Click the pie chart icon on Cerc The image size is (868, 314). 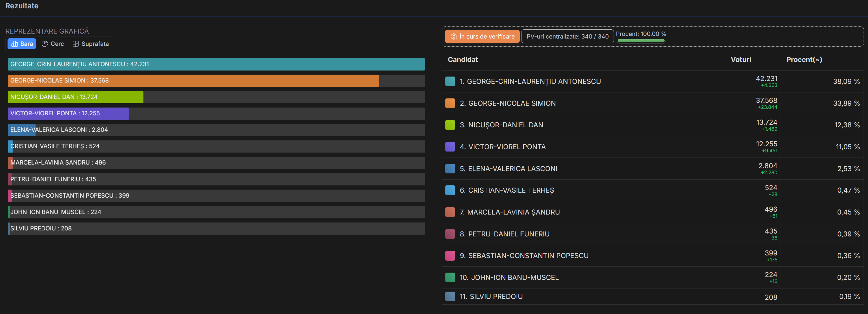pos(44,44)
